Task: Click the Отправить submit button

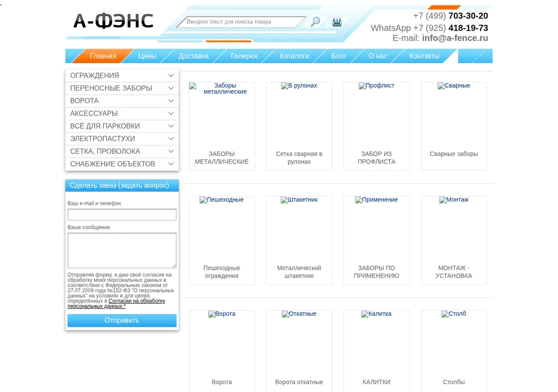Action: tap(122, 320)
